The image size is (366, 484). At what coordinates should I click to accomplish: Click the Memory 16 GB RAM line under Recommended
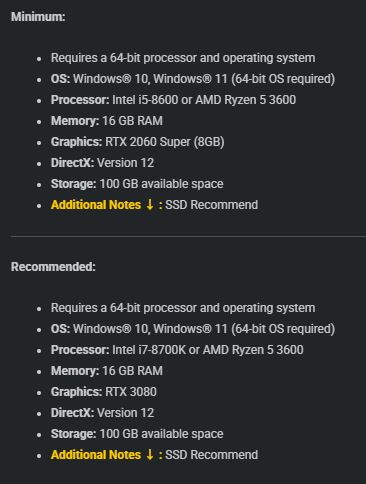107,371
